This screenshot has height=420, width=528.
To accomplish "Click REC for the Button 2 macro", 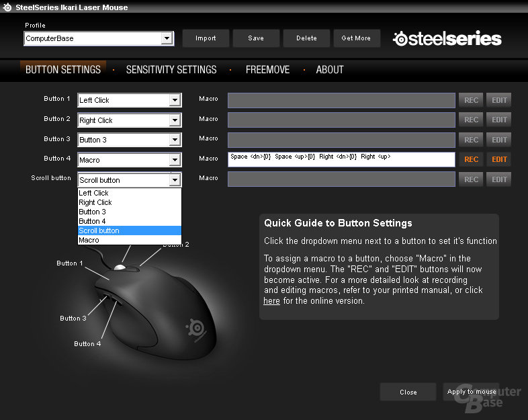I will [471, 120].
